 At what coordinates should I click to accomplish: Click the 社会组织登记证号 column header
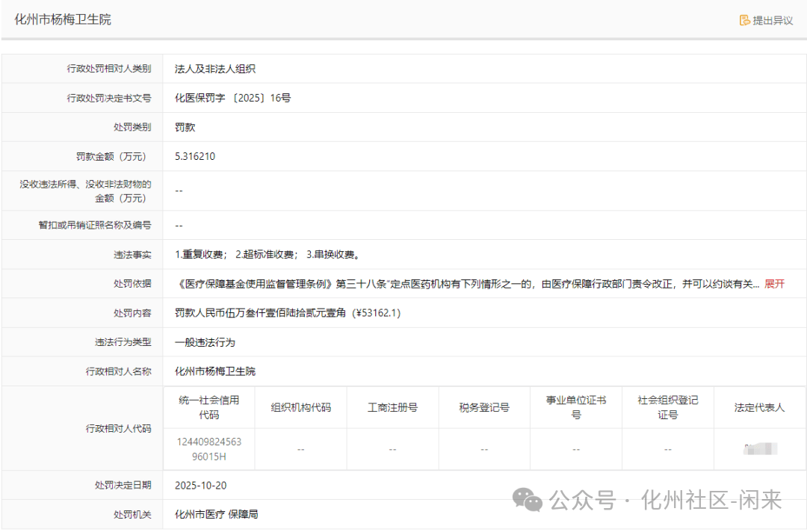point(667,407)
